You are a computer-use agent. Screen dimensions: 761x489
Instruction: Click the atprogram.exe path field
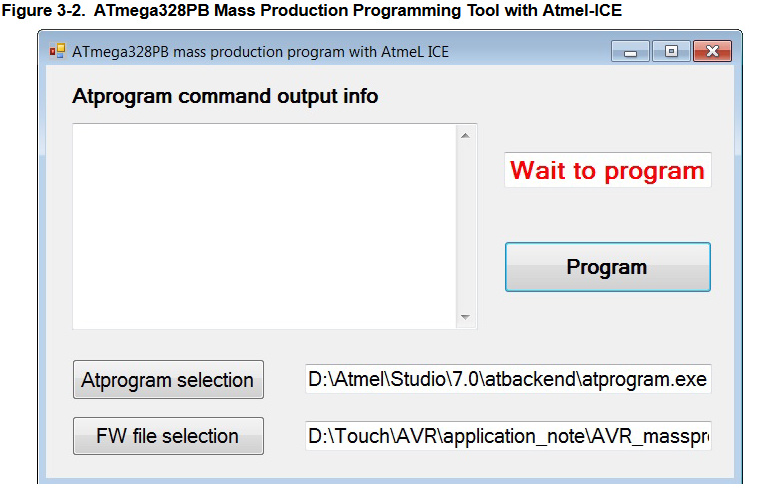click(x=508, y=379)
